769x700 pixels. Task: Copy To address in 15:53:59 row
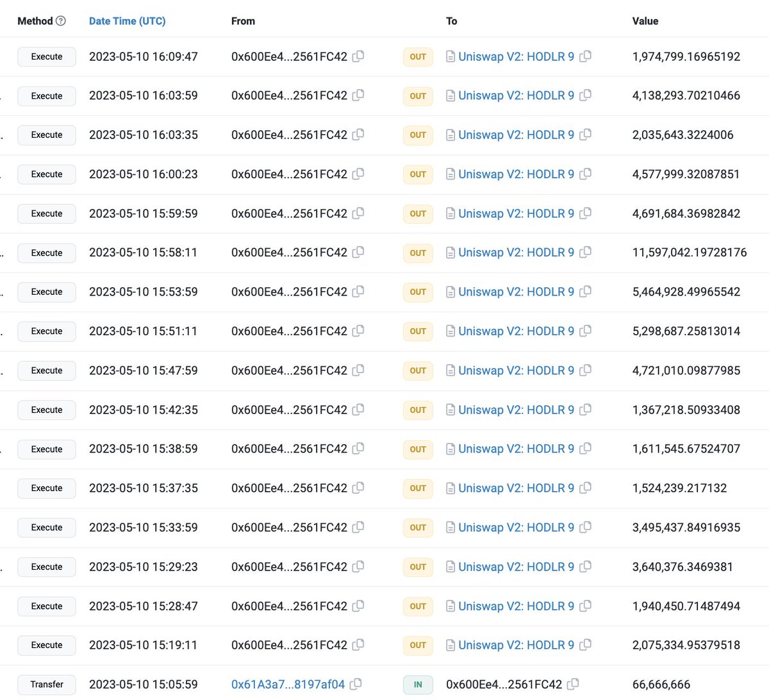coord(585,292)
